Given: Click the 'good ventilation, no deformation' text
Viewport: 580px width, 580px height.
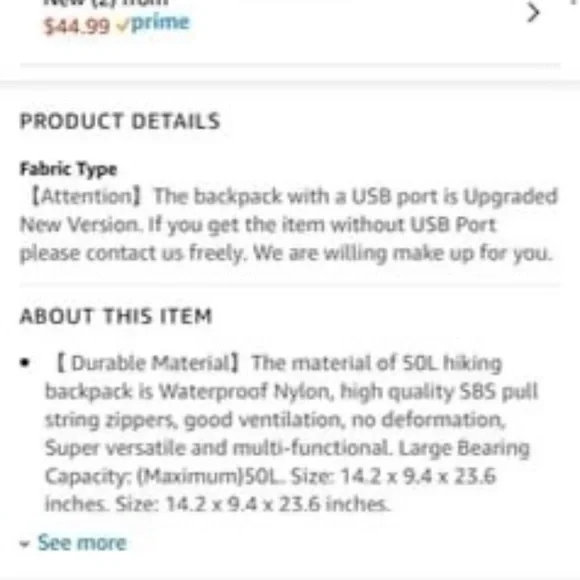Looking at the screenshot, I should tap(344, 420).
